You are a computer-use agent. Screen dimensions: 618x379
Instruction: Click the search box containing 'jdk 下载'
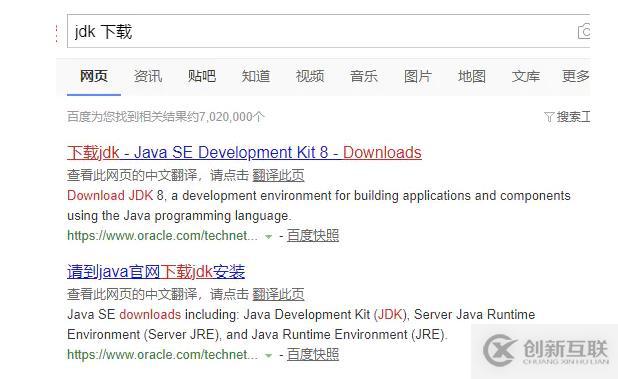click(329, 31)
